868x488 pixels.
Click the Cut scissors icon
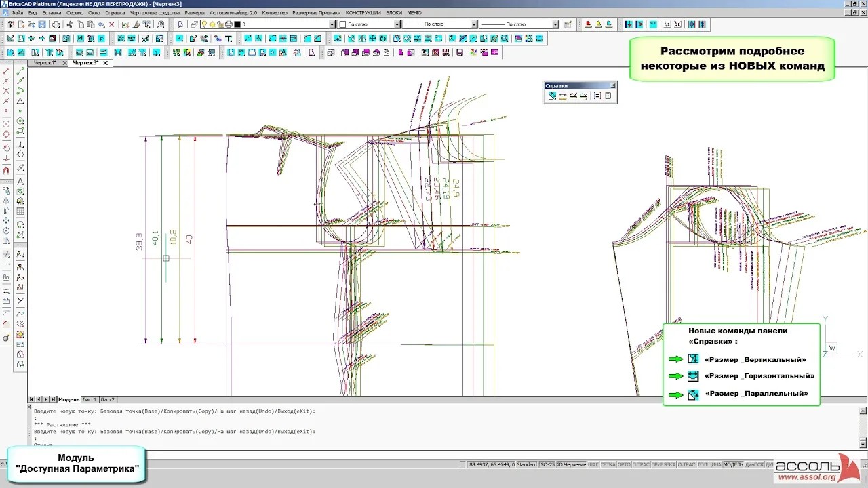[x=69, y=24]
